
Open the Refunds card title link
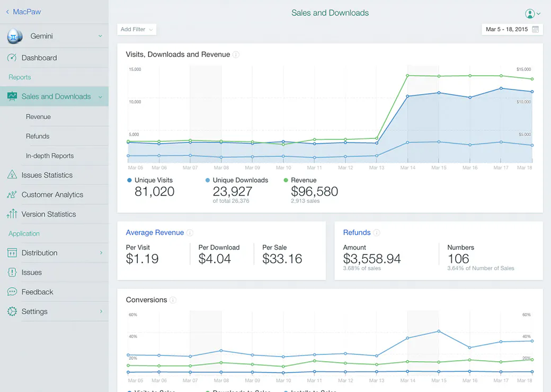(357, 233)
